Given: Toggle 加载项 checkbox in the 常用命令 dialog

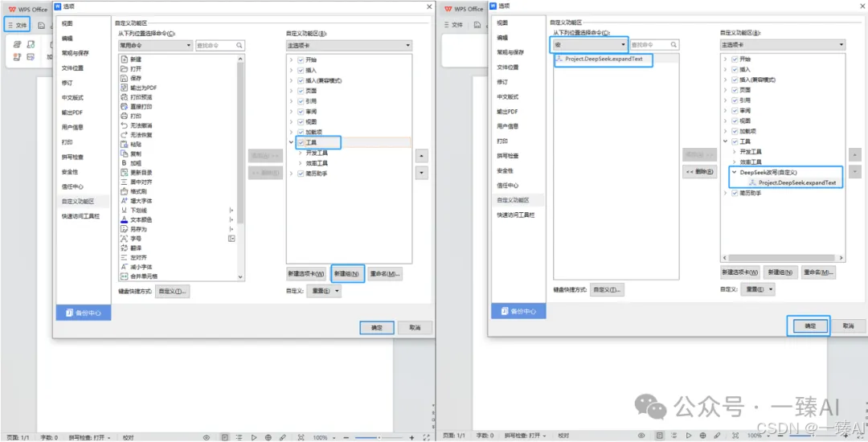Looking at the screenshot, I should [x=301, y=133].
